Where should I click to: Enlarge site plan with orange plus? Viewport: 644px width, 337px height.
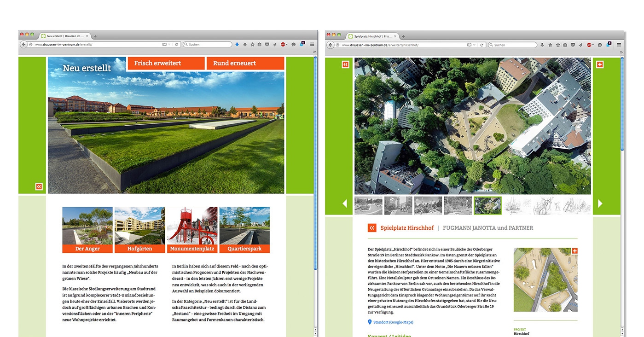click(574, 251)
